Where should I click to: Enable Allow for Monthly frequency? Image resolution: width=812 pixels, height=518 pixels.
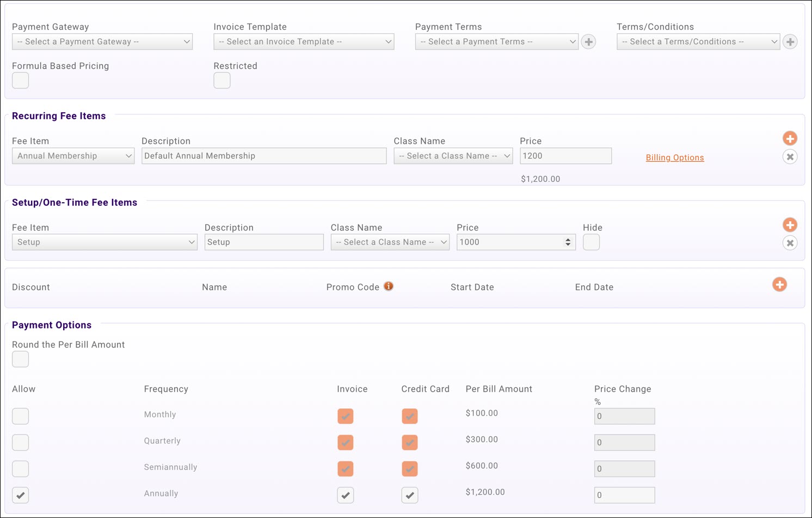pos(20,416)
